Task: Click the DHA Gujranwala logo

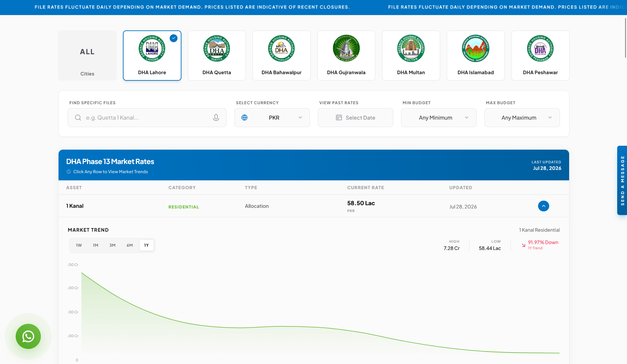Action: [x=346, y=49]
